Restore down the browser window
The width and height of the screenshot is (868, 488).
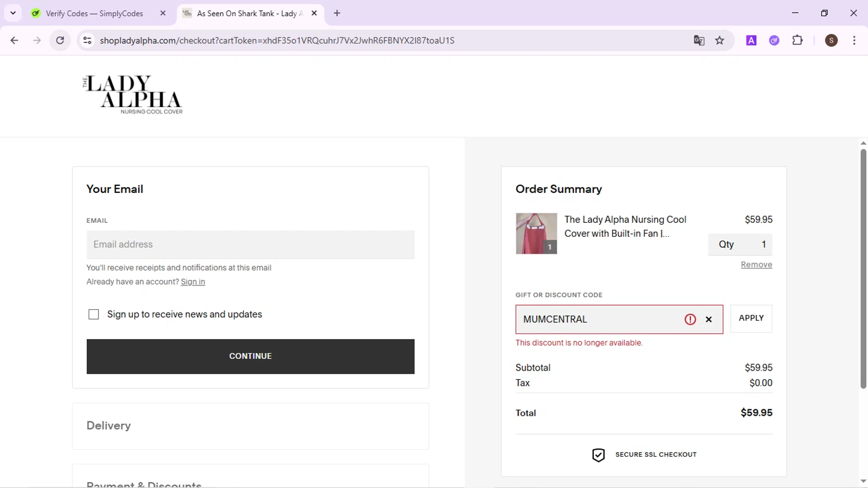(825, 13)
